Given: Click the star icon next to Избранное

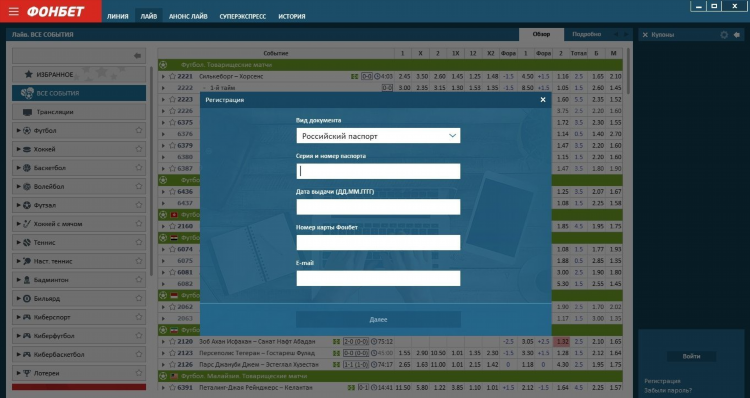Looking at the screenshot, I should coord(29,74).
